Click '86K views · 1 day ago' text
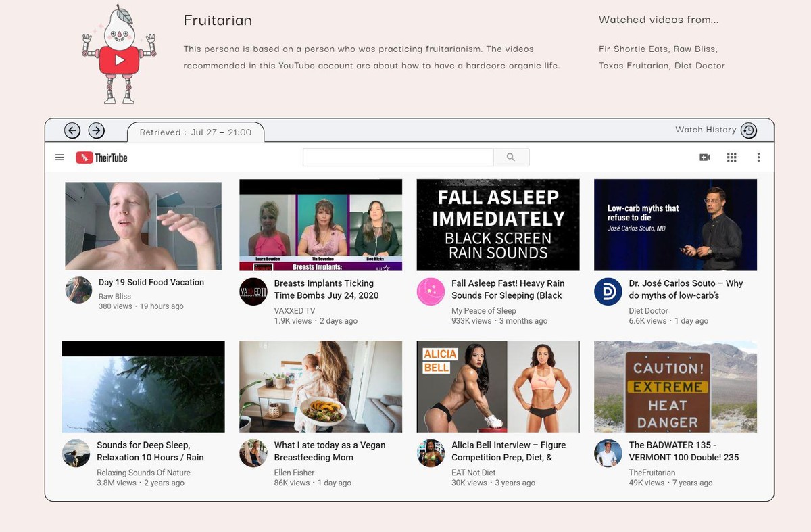811x532 pixels. 313,483
